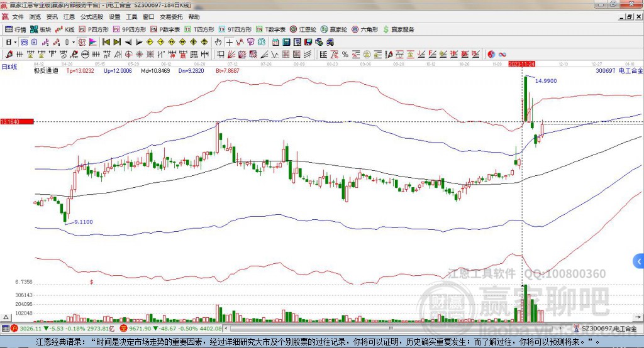Jump to first bar with skip-back icon

click(106, 42)
